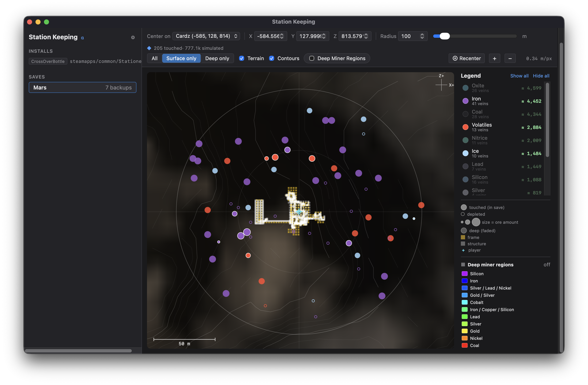Click the Nitrice legend dot
This screenshot has height=385, width=588.
(465, 140)
